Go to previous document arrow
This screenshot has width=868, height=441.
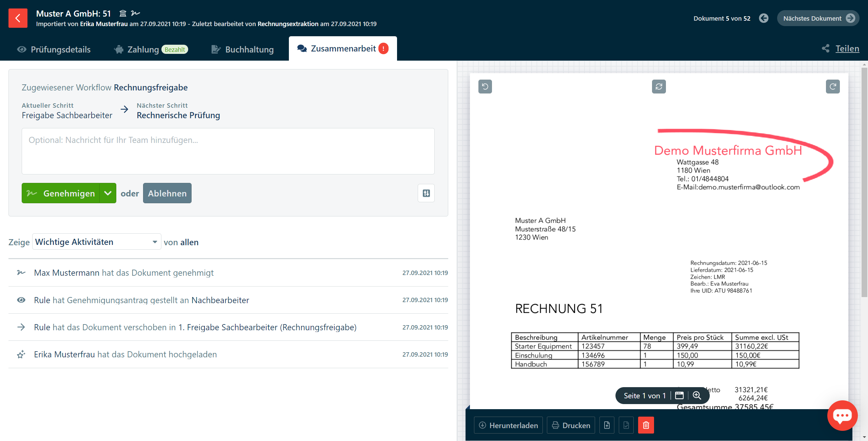click(x=764, y=18)
